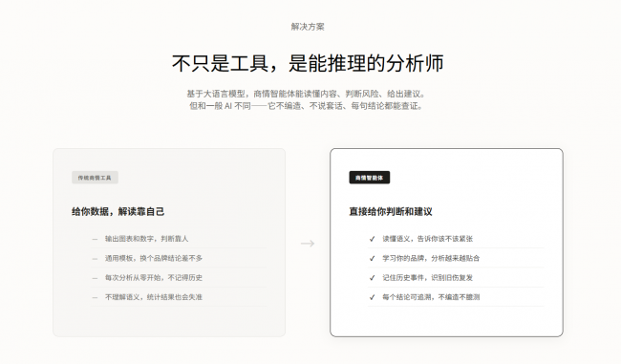
Task: Select the text 每个结论可追溯，不编造不臆测
Action: (431, 297)
